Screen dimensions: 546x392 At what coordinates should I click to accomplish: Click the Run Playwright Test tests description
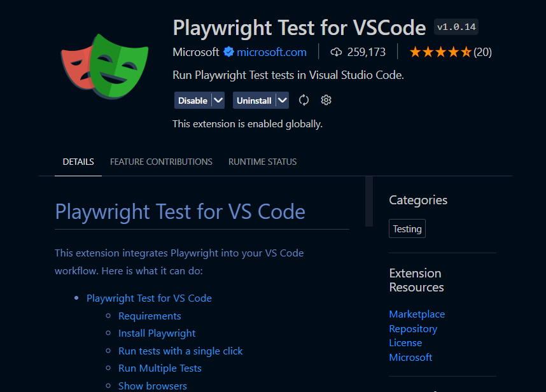pyautogui.click(x=288, y=75)
